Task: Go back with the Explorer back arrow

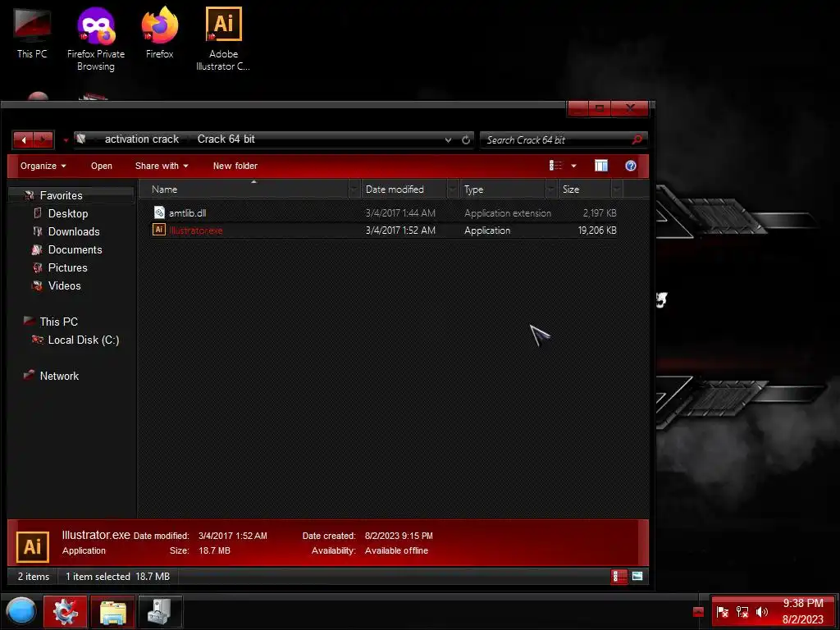Action: coord(23,139)
